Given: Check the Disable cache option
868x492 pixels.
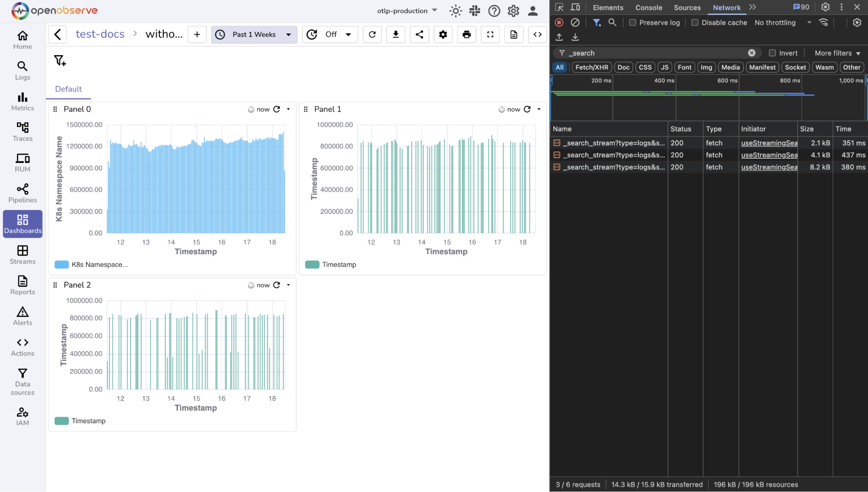Looking at the screenshot, I should click(695, 22).
